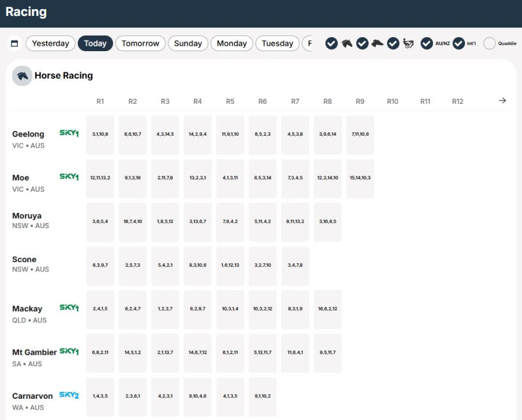This screenshot has height=420, width=522.
Task: Open Moe race 4 result 13,2,3,1
Action: pyautogui.click(x=198, y=179)
